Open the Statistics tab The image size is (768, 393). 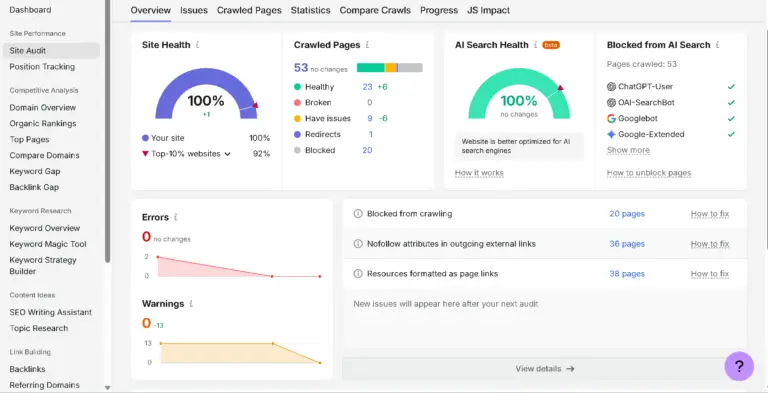311,10
